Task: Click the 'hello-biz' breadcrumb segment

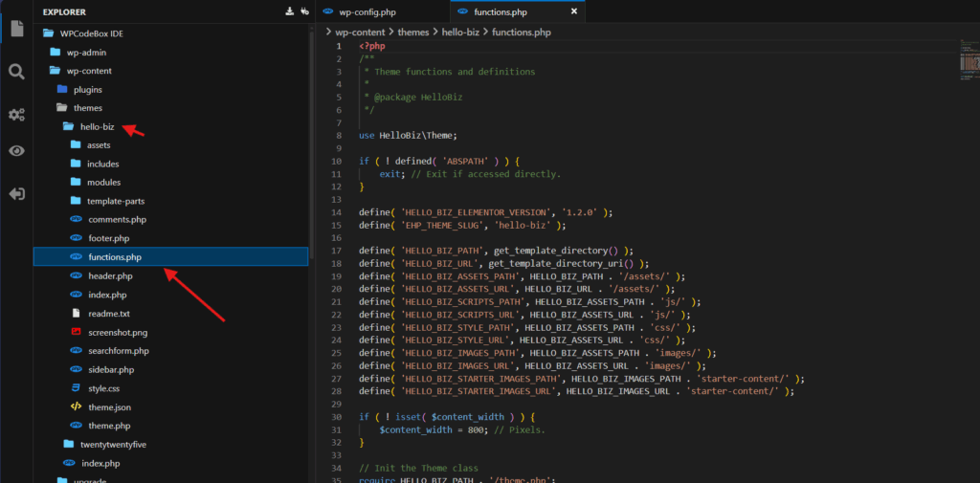Action: coord(460,32)
